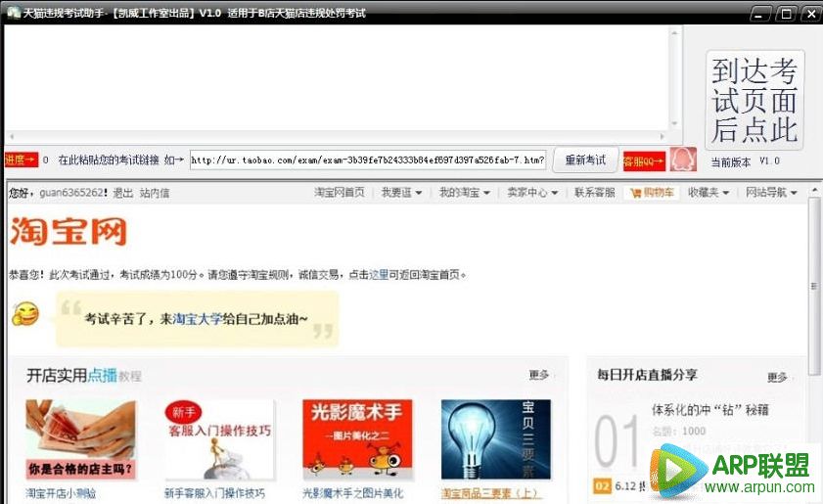Click 更多 in 开店实用点播 section
This screenshot has width=823, height=504.
[x=538, y=375]
